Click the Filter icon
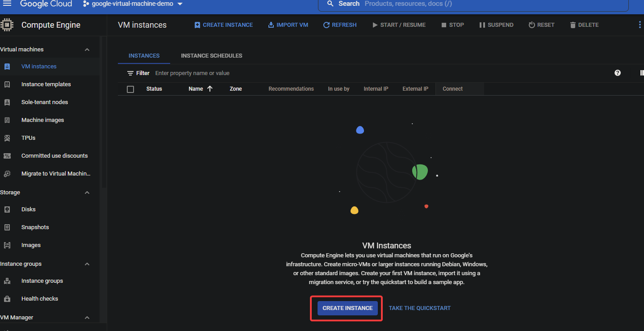The width and height of the screenshot is (644, 331). pos(130,73)
